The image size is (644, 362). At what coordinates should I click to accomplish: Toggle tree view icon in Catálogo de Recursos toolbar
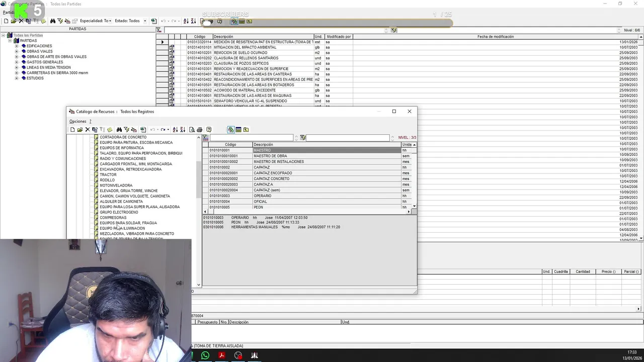pyautogui.click(x=231, y=130)
